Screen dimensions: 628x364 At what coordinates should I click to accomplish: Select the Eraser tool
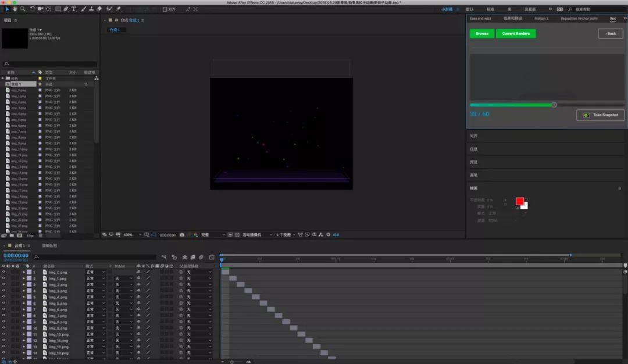pyautogui.click(x=99, y=9)
